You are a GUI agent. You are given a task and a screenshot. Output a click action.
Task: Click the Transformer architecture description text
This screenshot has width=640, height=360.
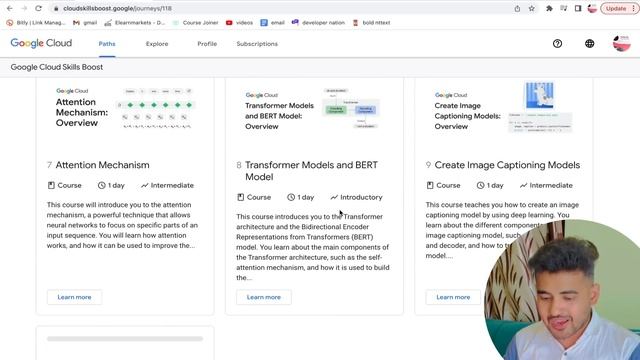coord(313,247)
